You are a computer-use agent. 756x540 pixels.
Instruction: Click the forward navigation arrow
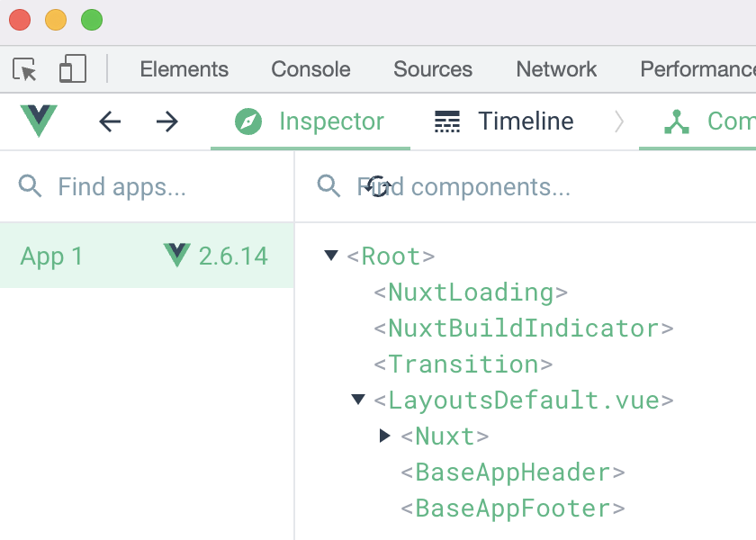(167, 121)
